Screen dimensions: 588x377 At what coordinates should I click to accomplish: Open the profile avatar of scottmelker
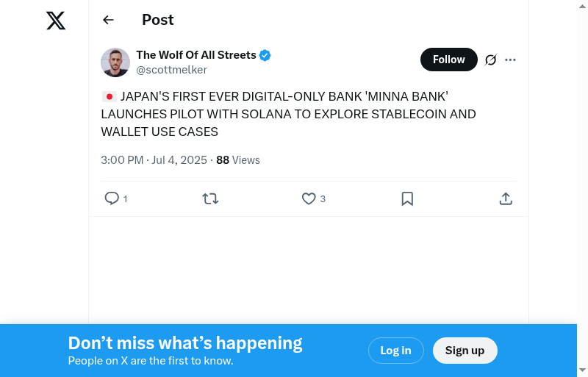point(115,62)
